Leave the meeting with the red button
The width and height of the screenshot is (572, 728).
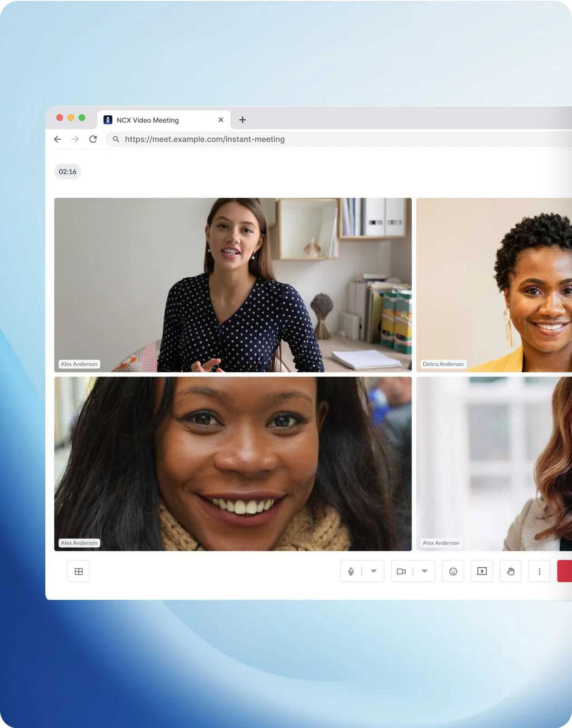tap(565, 571)
